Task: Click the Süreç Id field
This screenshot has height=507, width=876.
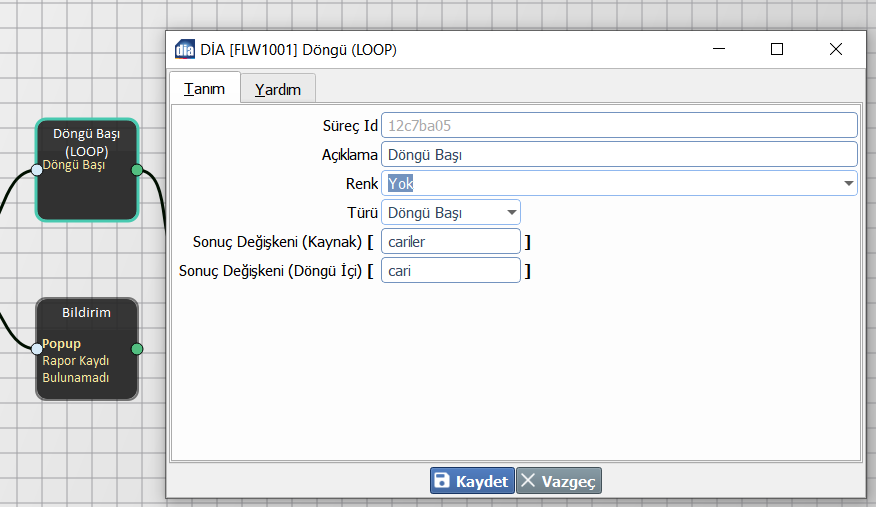Action: click(x=618, y=126)
